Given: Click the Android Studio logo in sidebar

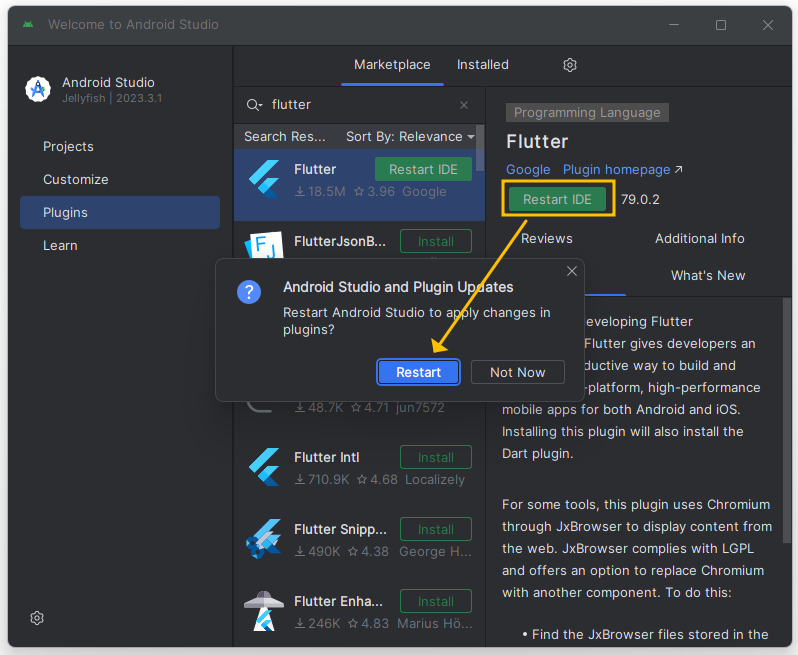Looking at the screenshot, I should 38,89.
